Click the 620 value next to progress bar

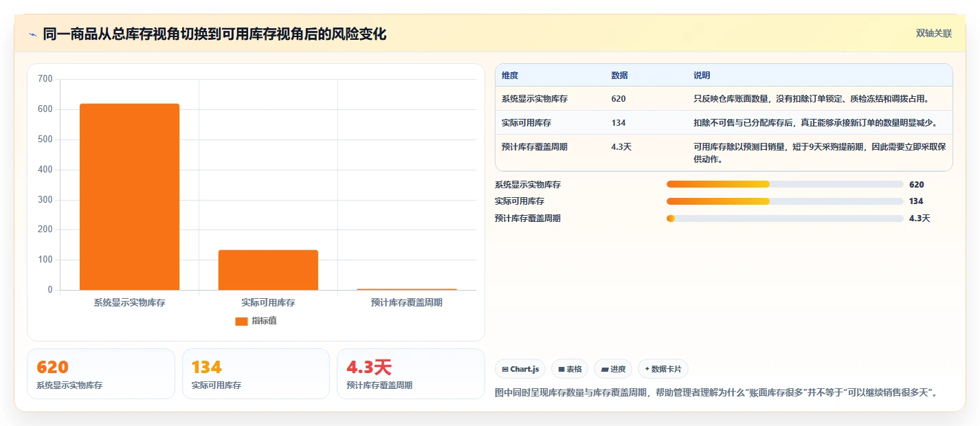click(x=917, y=184)
